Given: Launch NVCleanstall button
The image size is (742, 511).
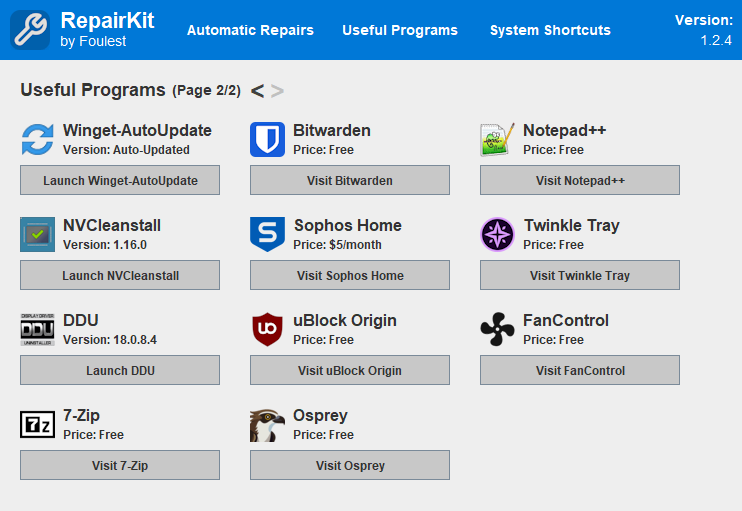Looking at the screenshot, I should coord(120,275).
